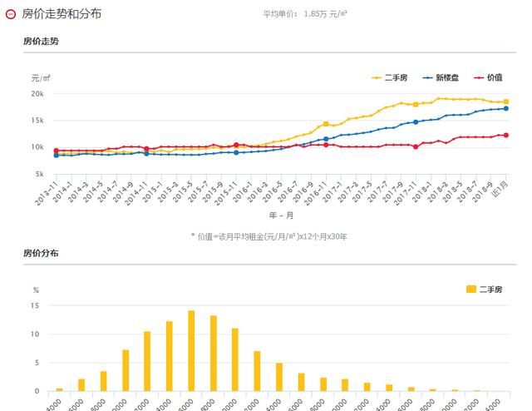The width and height of the screenshot is (532, 411).
Task: Click the blue 新楼盘 marker at 2013-11
Action: (x=57, y=156)
